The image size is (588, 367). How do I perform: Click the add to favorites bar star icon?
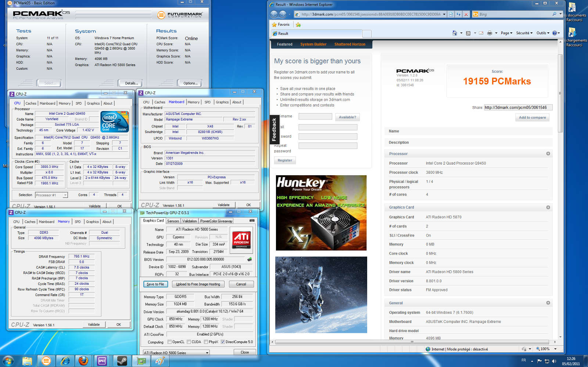[x=298, y=25]
